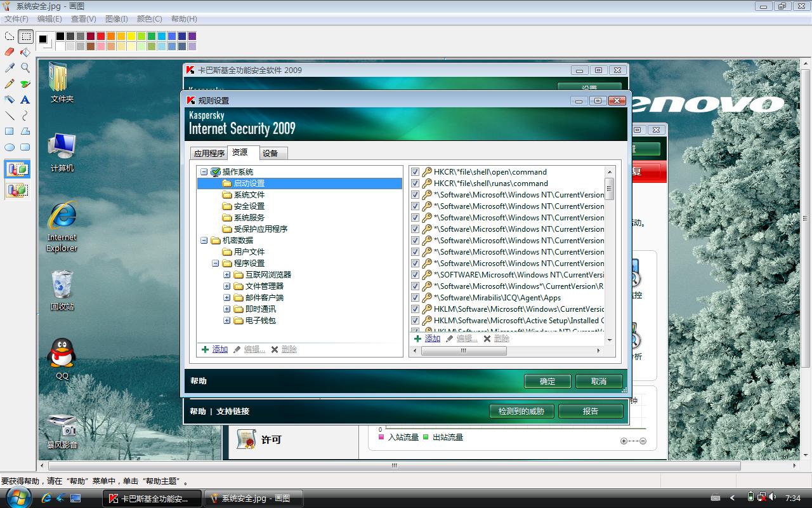
Task: Choose the Pencil tool
Action: click(x=10, y=84)
